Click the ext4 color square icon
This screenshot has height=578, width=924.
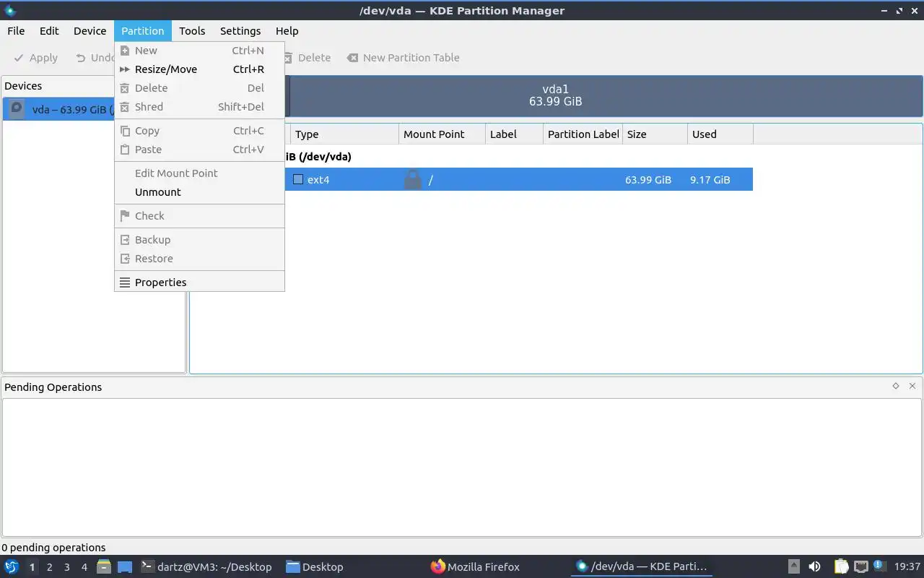(297, 179)
